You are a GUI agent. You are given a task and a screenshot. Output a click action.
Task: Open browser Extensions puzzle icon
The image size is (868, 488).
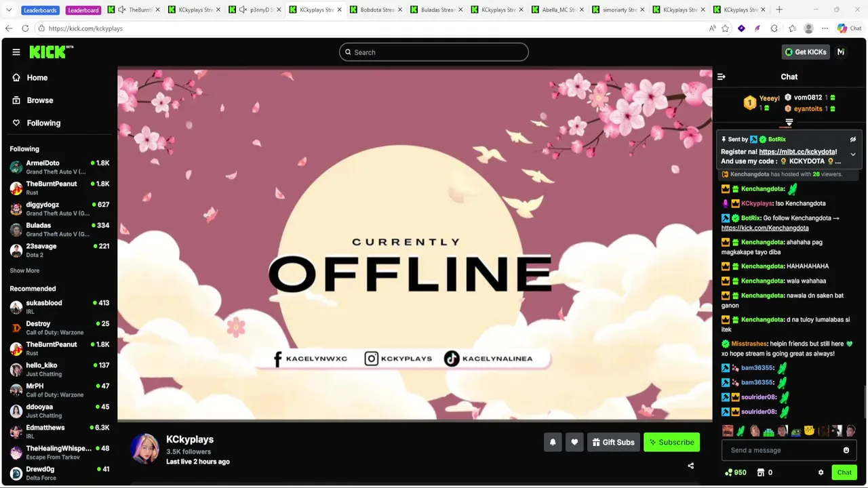774,28
